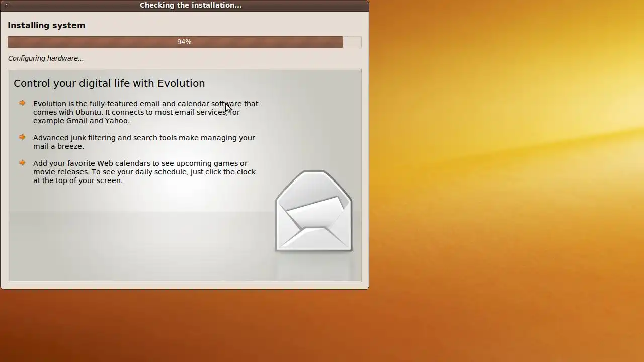Click the envelope mail icon in slideshow
The width and height of the screenshot is (644, 362).
313,210
